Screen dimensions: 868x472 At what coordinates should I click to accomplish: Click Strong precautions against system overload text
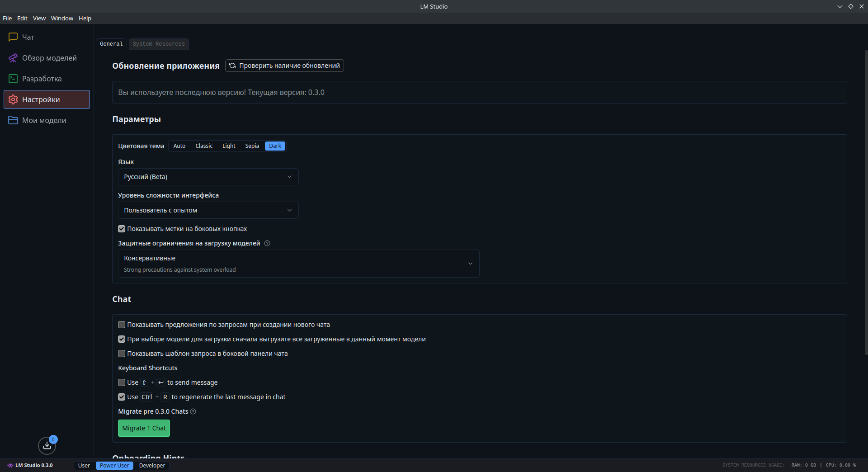[x=180, y=270]
